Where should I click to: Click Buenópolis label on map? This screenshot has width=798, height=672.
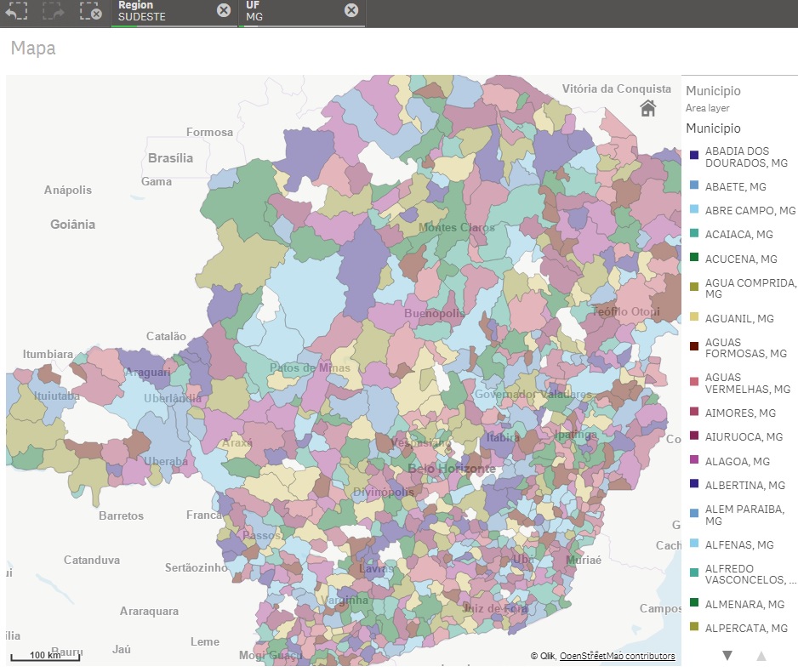pos(434,313)
